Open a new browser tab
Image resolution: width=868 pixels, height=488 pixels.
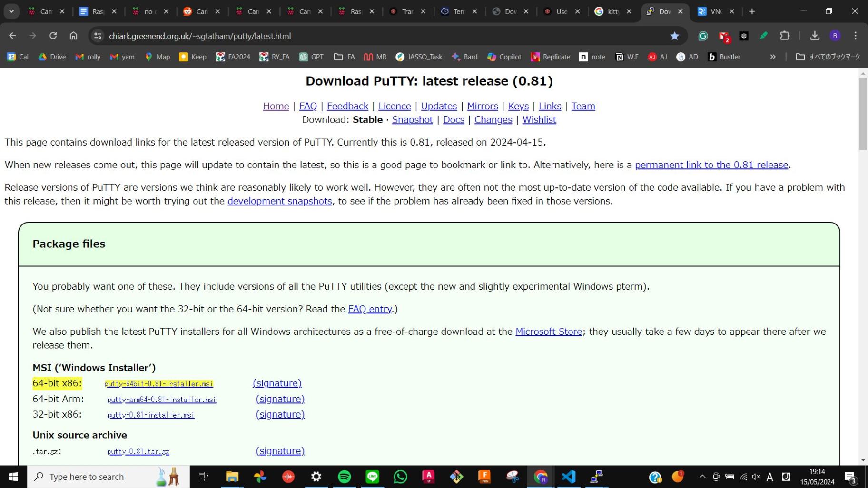[752, 11]
